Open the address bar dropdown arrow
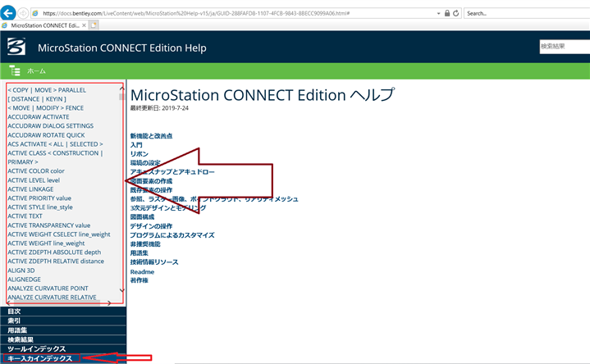Screen dimensions: 590x364 point(438,14)
